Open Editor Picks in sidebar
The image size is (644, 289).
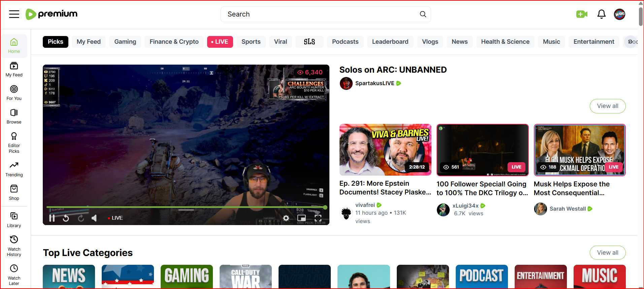click(14, 142)
